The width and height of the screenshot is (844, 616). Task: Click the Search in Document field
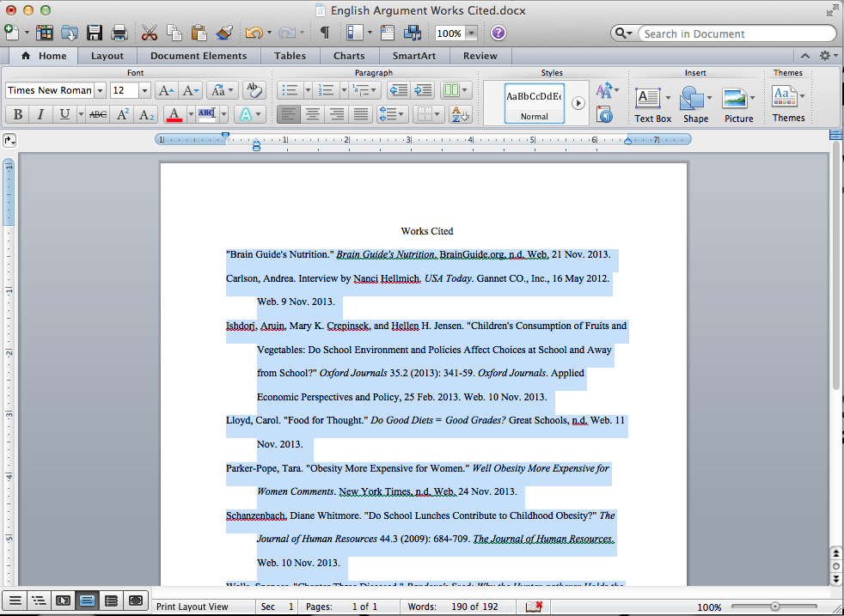tap(737, 34)
